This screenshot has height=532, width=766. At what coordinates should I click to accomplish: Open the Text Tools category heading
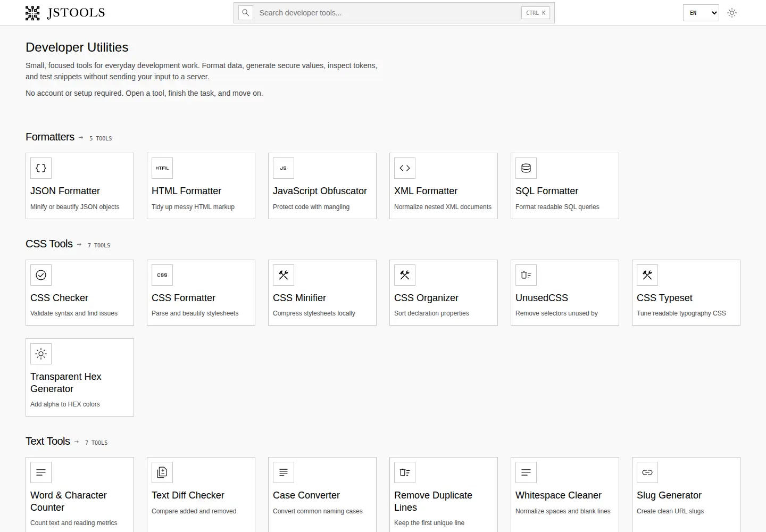point(48,441)
